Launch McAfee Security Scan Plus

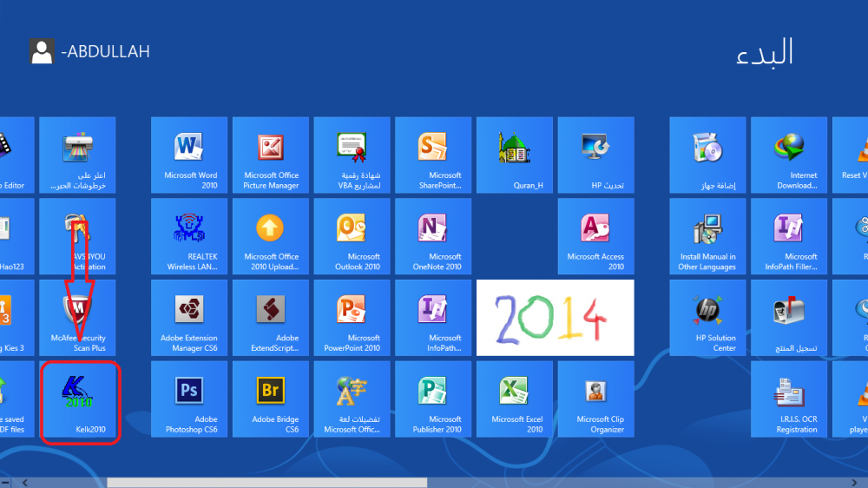pyautogui.click(x=77, y=318)
